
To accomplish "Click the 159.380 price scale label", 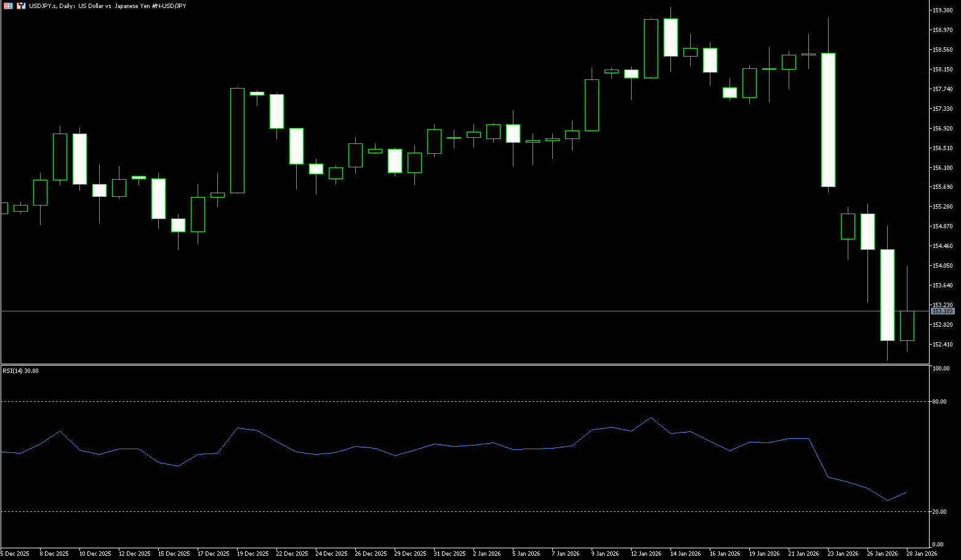I will (943, 10).
